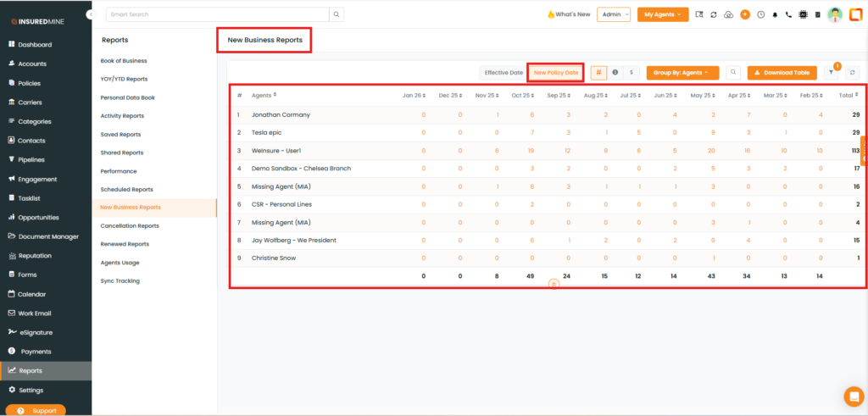Screen dimensions: 868x416
Task: Toggle to Effective Date view
Action: click(x=504, y=73)
